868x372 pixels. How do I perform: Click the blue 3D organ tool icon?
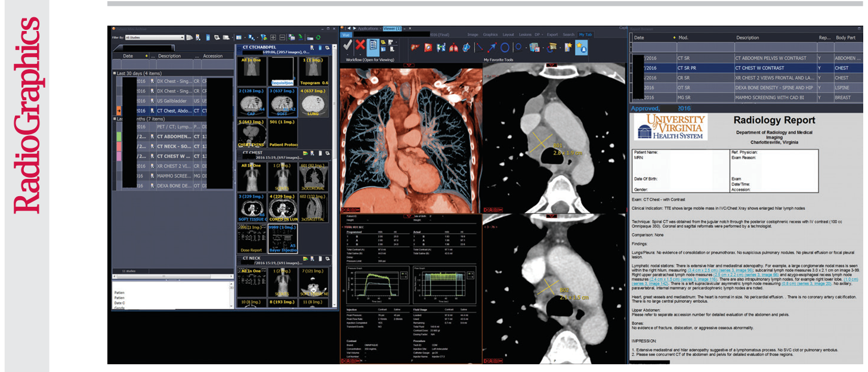coord(466,48)
